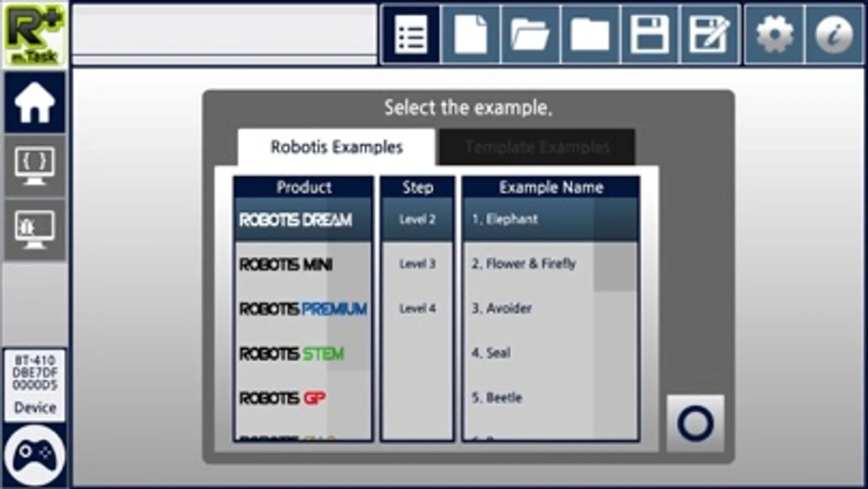
Task: Open the code editor monitor icon
Action: click(35, 166)
